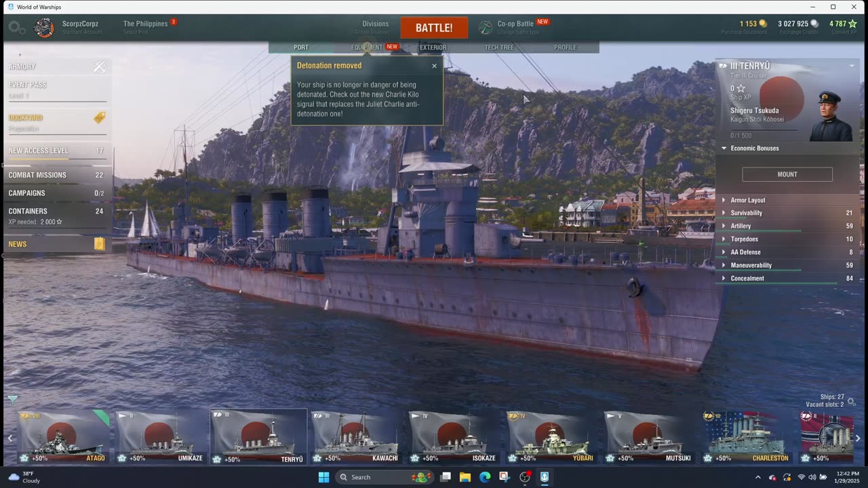This screenshot has height=488, width=868.
Task: Select the Yūbari ship card
Action: pos(551,436)
